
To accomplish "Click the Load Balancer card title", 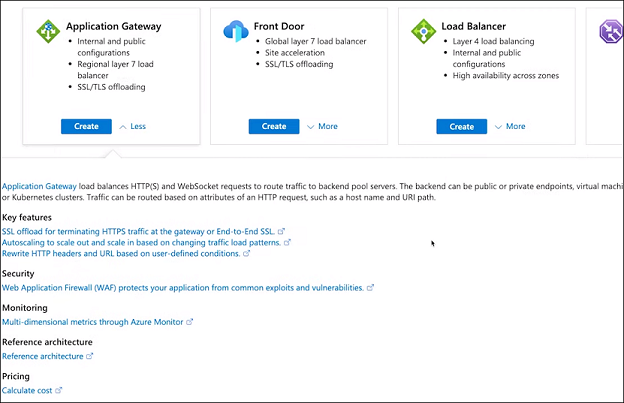I will click(x=474, y=26).
